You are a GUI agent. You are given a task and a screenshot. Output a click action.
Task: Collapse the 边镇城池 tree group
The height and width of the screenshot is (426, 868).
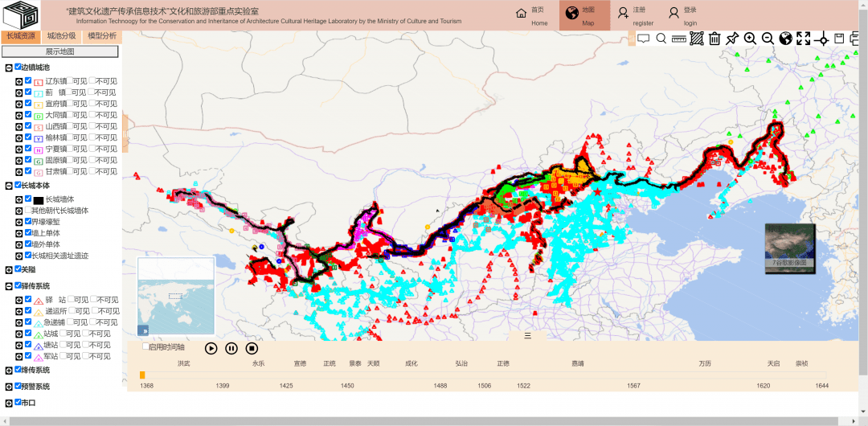9,68
